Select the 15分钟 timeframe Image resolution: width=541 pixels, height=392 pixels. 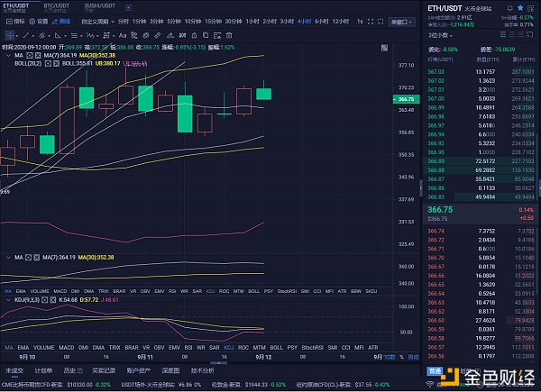coord(213,22)
